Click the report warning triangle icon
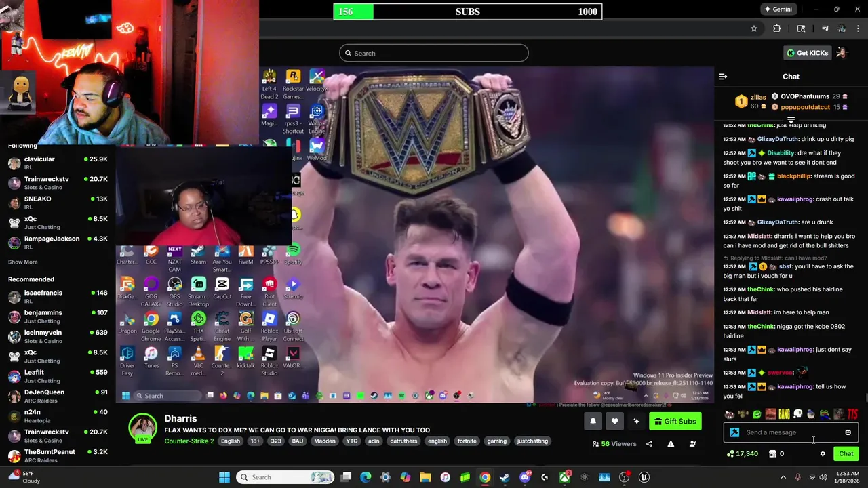Screen dimensions: 868x488 tap(671, 444)
